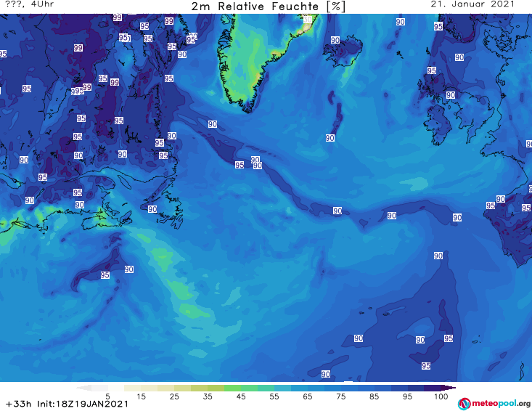Click the '75' legend value

[340, 396]
